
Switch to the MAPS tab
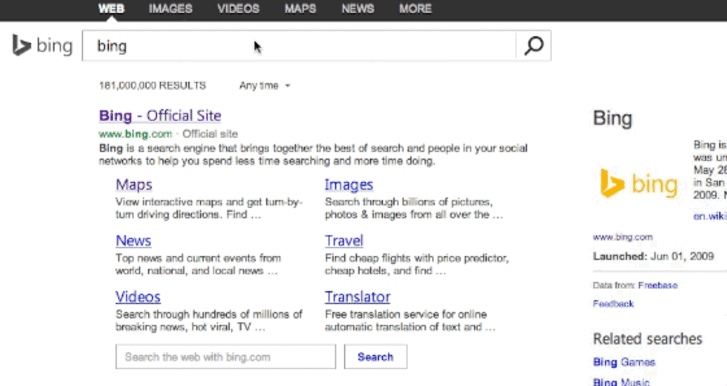click(300, 8)
